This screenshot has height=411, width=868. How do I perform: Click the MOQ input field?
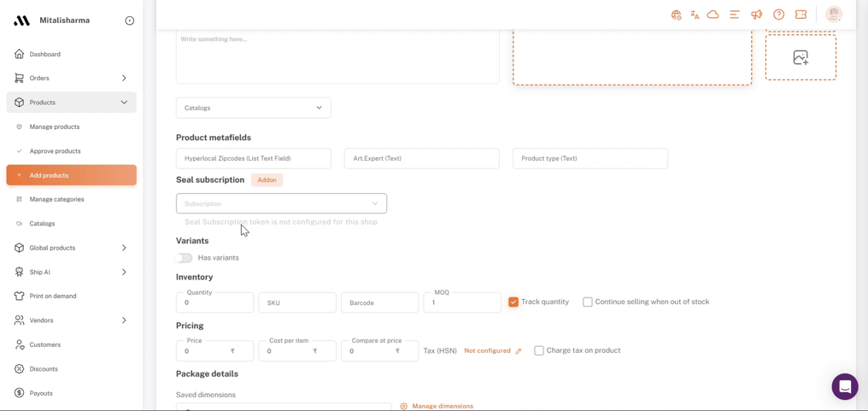462,302
